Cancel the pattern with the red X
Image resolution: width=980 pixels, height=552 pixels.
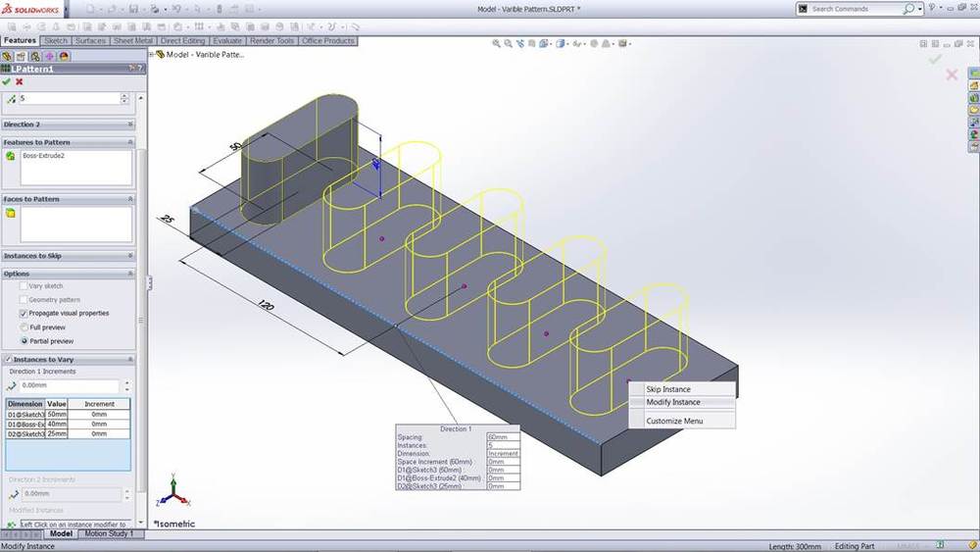19,82
